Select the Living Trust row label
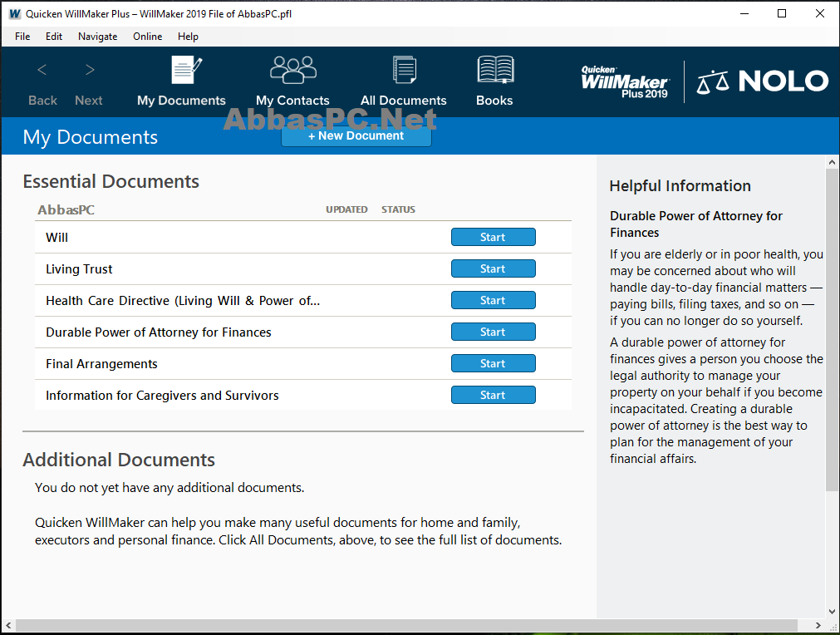Screen dimensions: 840x635 click(x=79, y=269)
